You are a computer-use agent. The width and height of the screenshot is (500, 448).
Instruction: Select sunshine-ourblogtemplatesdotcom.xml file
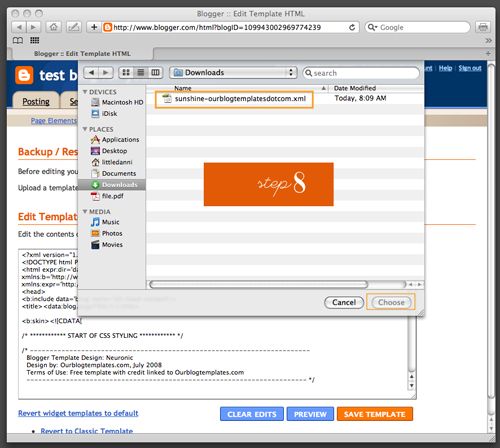click(234, 99)
